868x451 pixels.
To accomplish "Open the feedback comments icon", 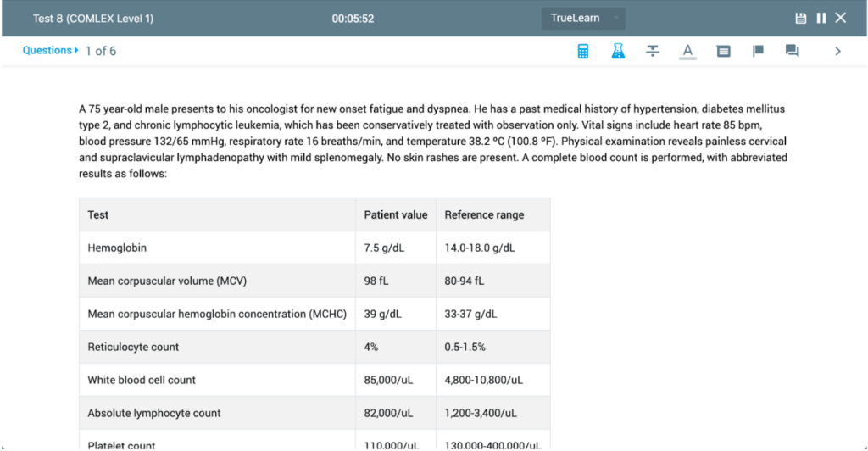I will coord(793,52).
